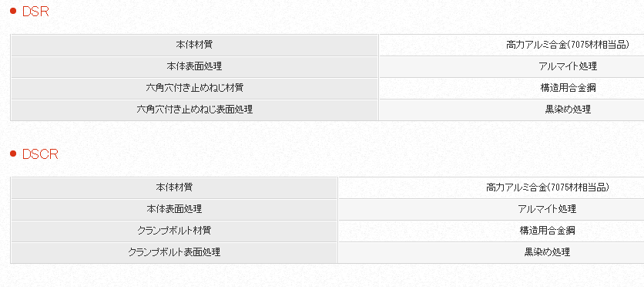Click 構造用合金鋼 value in the DSCR table
644x287 pixels.
pyautogui.click(x=548, y=230)
